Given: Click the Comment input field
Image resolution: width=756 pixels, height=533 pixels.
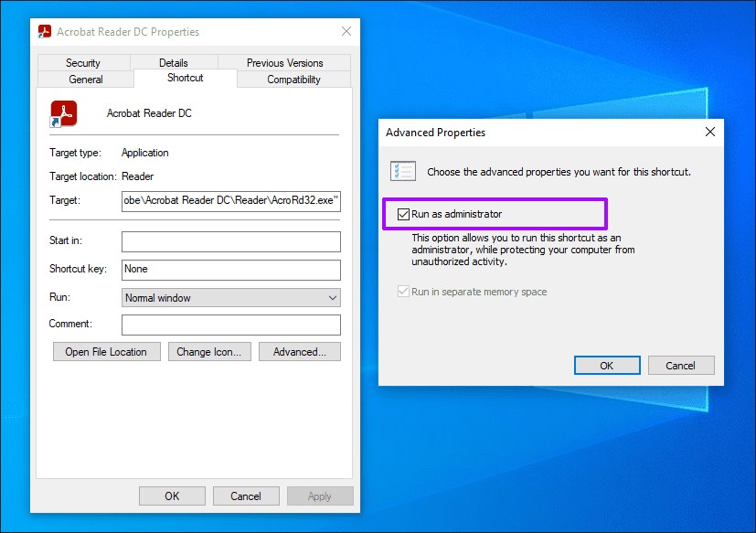Looking at the screenshot, I should coord(231,325).
